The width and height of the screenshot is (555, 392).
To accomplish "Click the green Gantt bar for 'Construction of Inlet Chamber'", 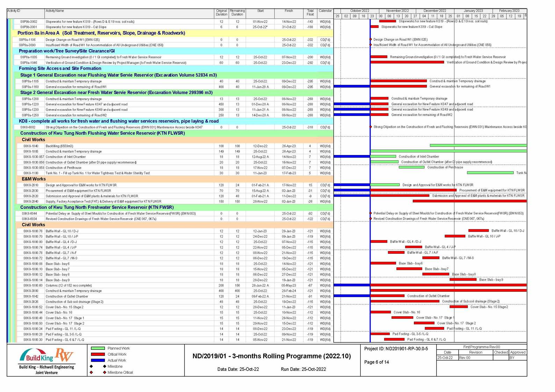I will click(x=383, y=157).
